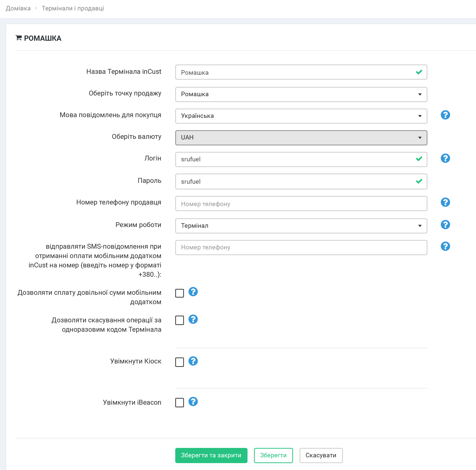
Task: Expand the Українська language dropdown
Action: (301, 116)
